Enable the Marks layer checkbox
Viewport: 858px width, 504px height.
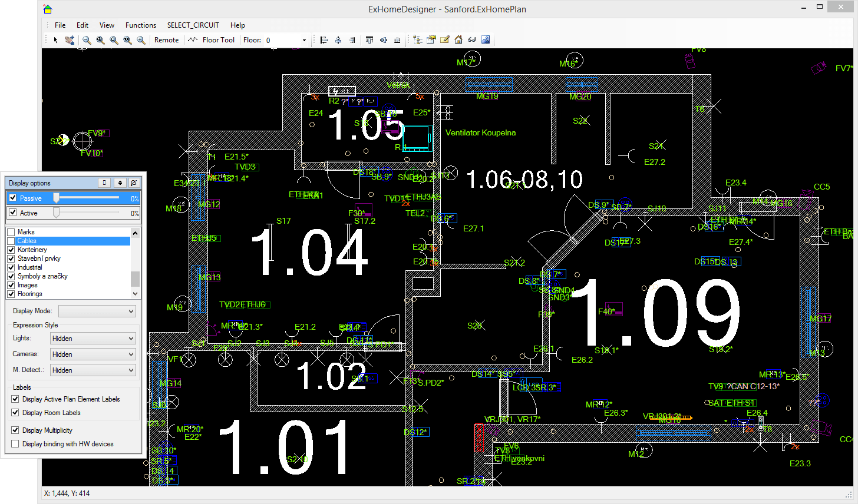click(x=11, y=232)
